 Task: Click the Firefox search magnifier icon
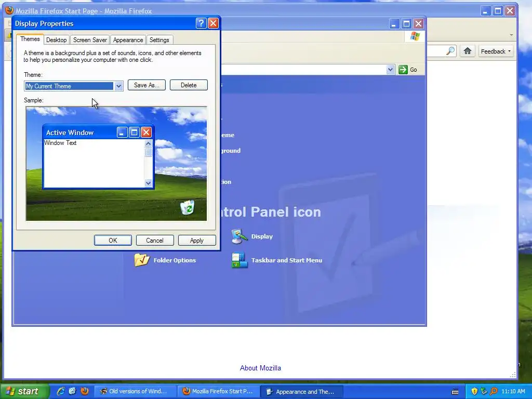coord(450,51)
